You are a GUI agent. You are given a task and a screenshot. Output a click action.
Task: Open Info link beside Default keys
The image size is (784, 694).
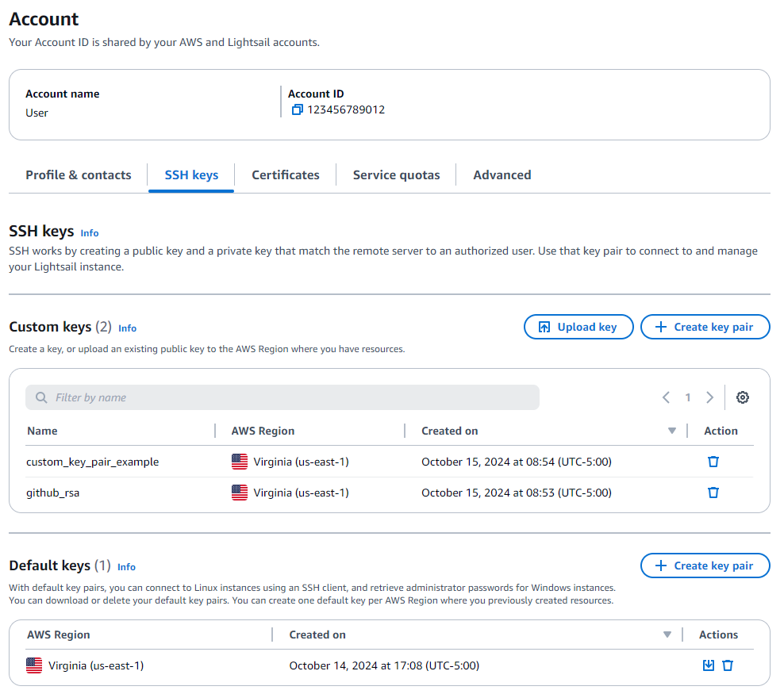click(x=126, y=567)
